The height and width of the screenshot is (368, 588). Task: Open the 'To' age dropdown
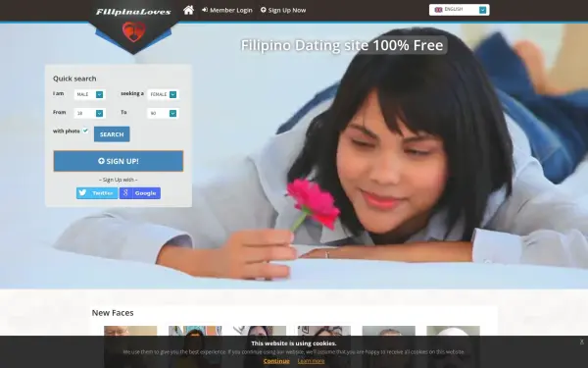coord(163,113)
